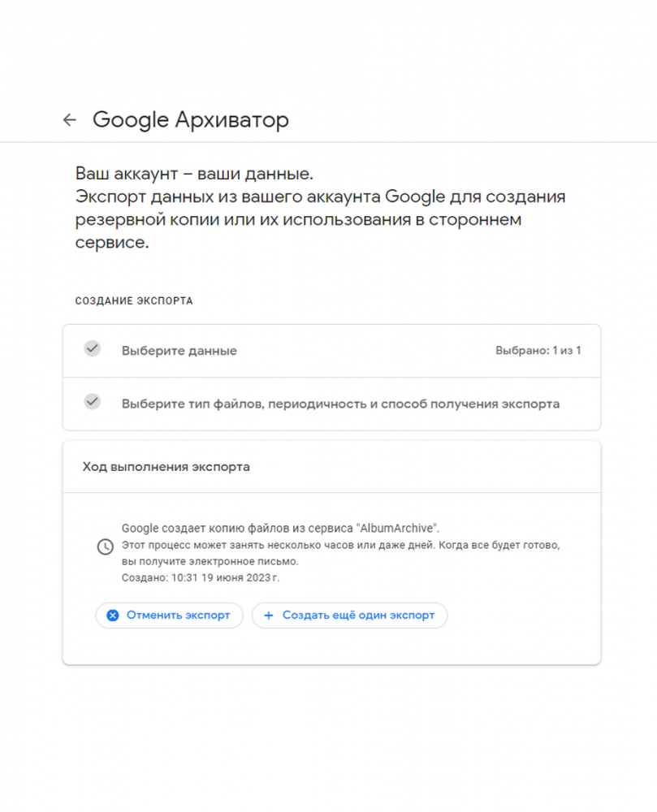Click the checkmark icon beside Выберите тип файлов

(93, 402)
